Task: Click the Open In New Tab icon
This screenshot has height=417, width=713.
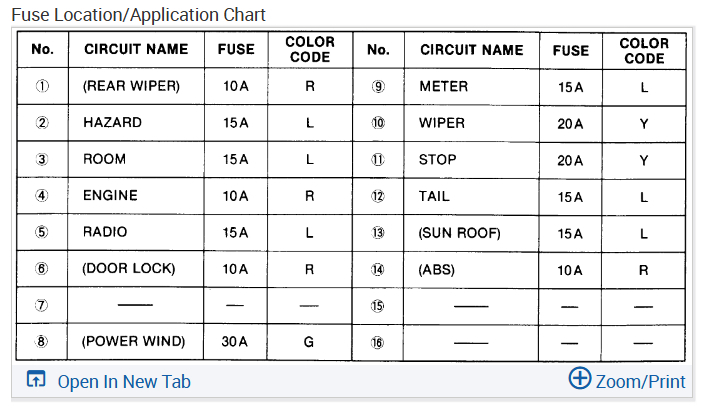Action: click(x=36, y=380)
